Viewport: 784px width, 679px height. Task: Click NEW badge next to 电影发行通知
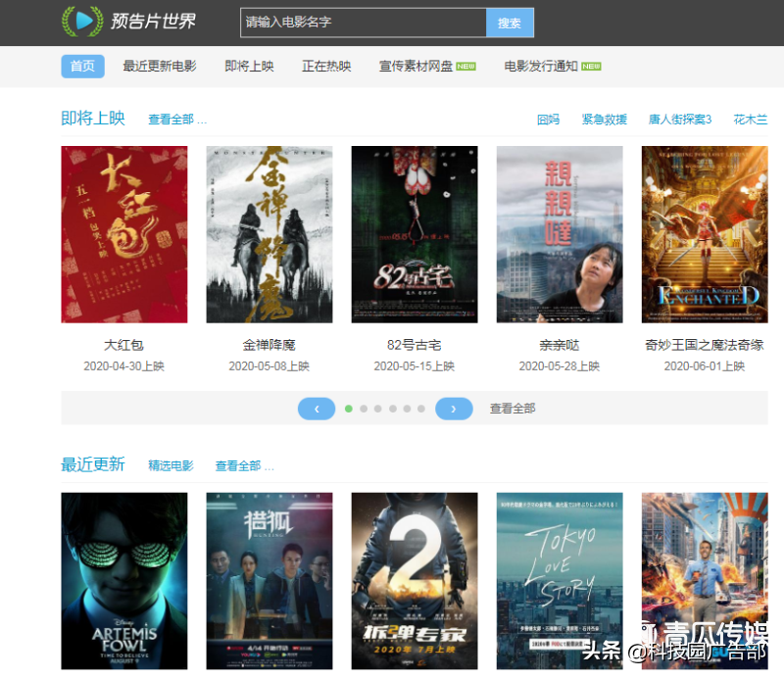(591, 67)
